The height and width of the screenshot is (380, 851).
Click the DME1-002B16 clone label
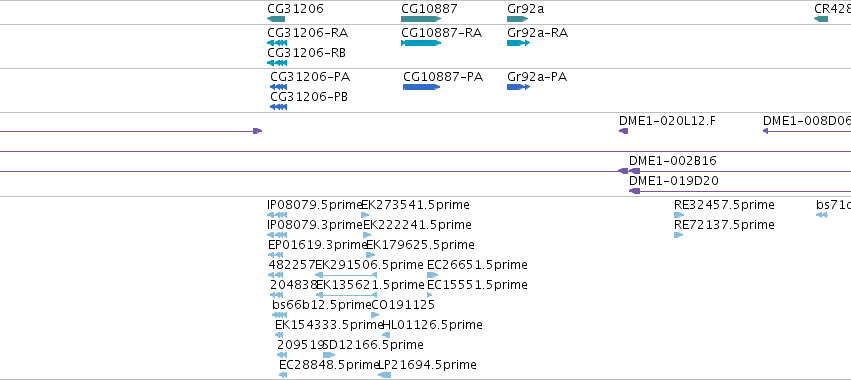pyautogui.click(x=672, y=161)
